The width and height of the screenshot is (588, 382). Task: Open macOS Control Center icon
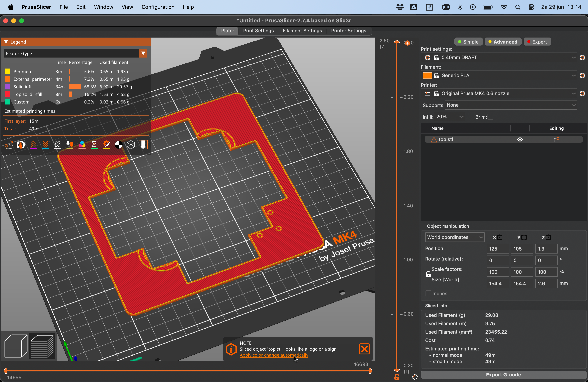pyautogui.click(x=531, y=7)
